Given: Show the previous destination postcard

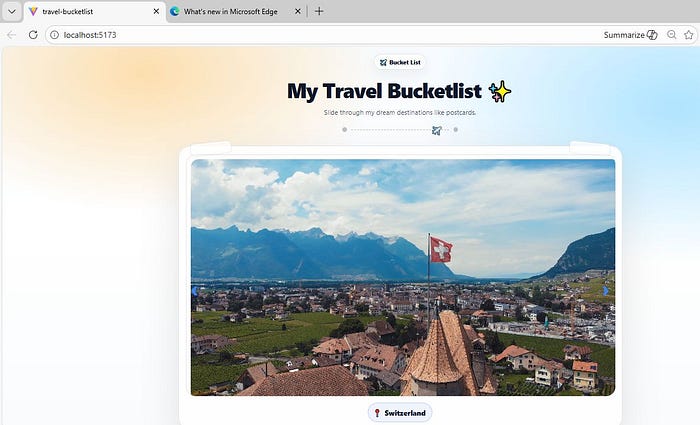Looking at the screenshot, I should [195, 291].
